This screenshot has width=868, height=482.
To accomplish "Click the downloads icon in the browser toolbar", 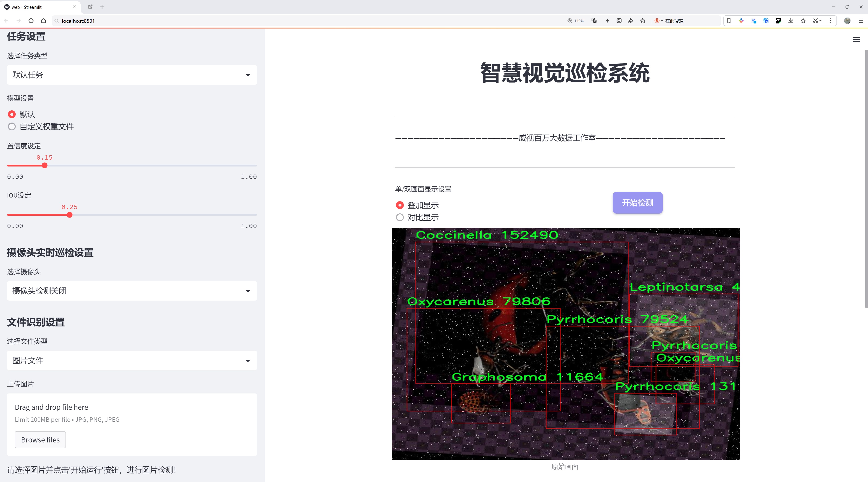I will pos(791,20).
